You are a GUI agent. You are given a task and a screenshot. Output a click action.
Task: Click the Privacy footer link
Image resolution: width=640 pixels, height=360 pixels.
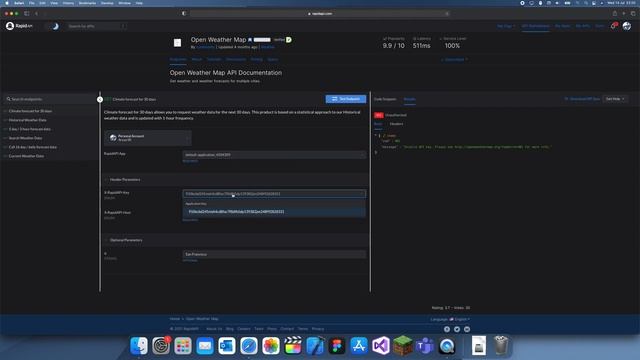pyautogui.click(x=318, y=329)
